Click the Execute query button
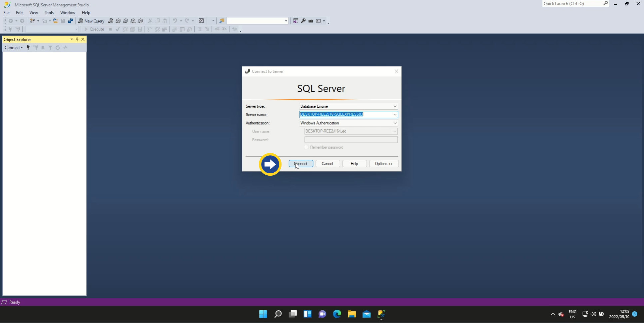This screenshot has height=323, width=644. (x=94, y=29)
